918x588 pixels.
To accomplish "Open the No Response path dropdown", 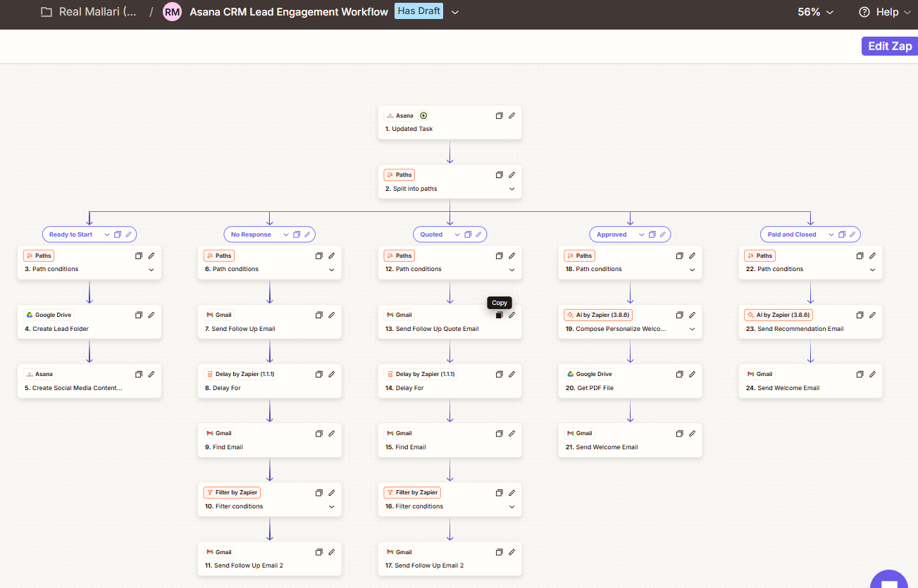I will pos(286,234).
